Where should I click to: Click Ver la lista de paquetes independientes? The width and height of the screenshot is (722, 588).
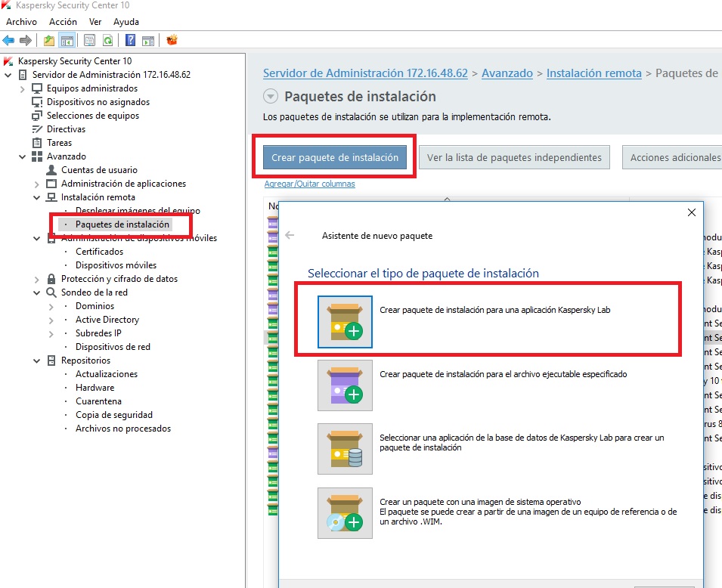(x=514, y=157)
